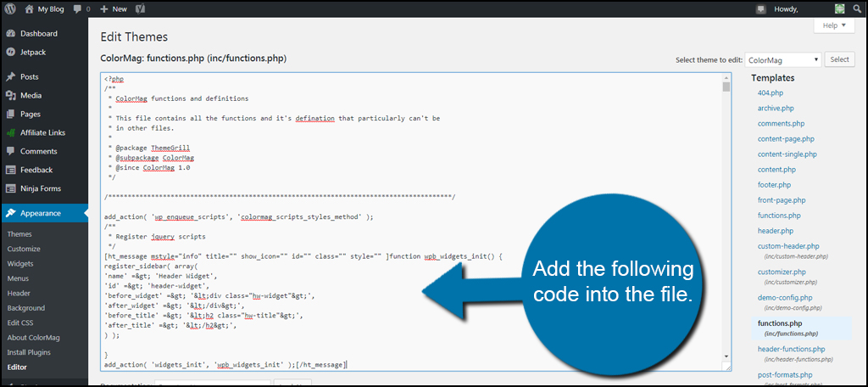Open the notifications icon near Howdy
The image size is (868, 387).
pyautogui.click(x=761, y=8)
